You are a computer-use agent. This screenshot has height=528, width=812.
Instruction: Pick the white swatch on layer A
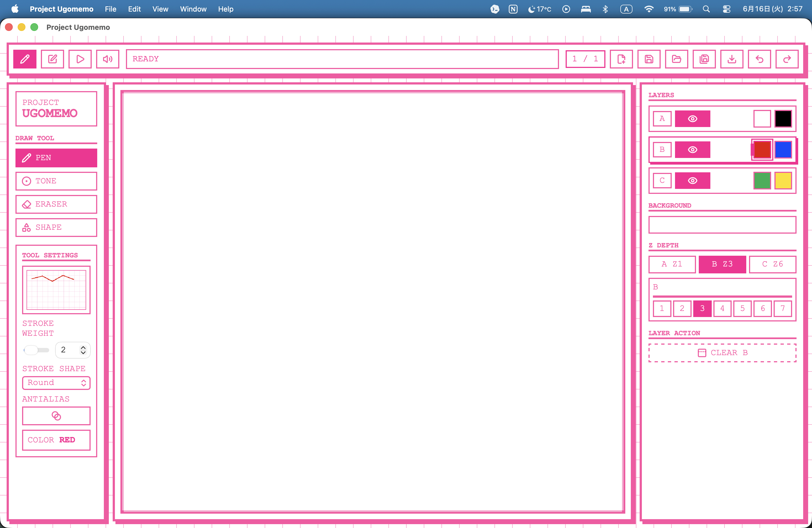tap(762, 119)
